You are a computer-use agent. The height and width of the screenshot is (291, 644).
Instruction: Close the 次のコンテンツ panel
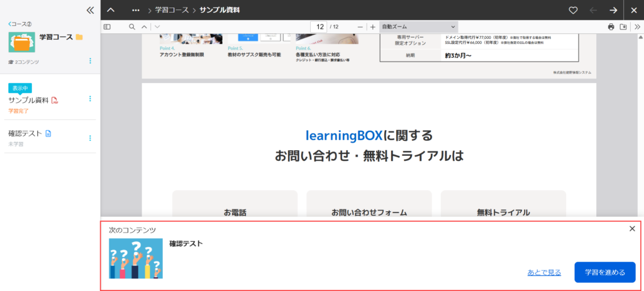tap(632, 229)
